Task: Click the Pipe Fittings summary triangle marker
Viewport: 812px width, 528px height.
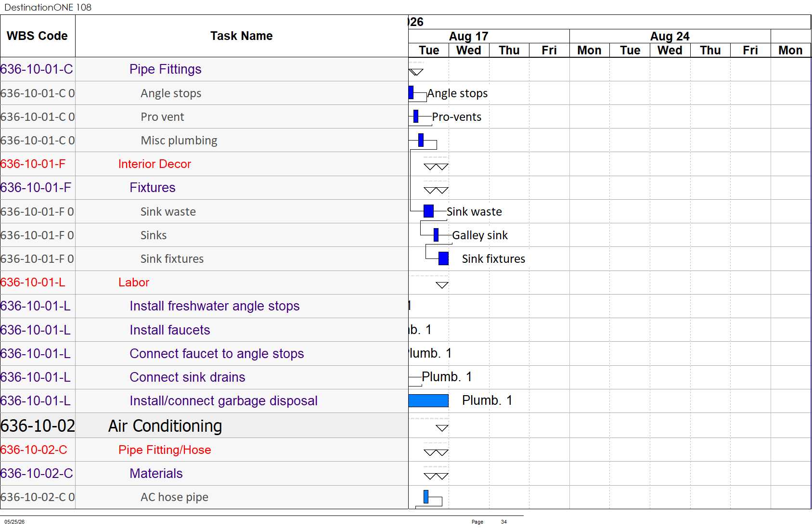Action: point(416,72)
